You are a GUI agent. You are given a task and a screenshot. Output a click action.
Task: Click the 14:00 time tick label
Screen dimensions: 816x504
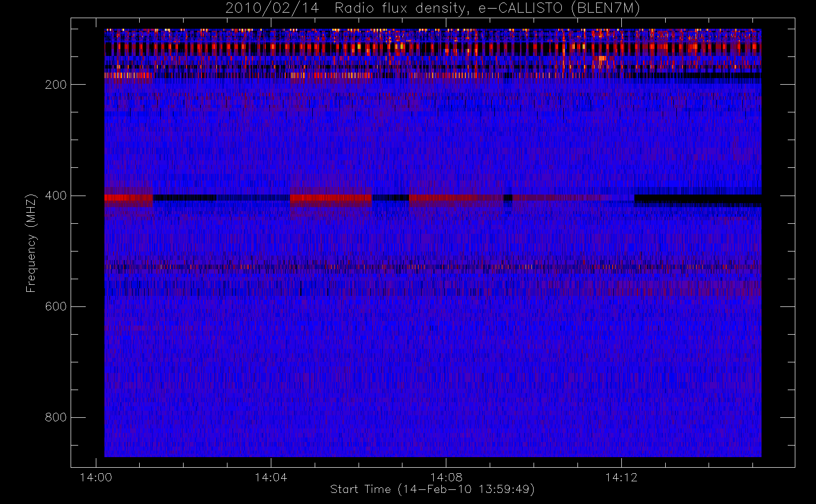tap(96, 477)
